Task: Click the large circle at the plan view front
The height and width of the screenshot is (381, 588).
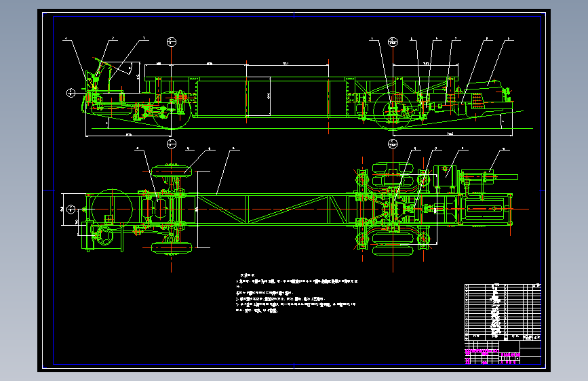Action: [x=112, y=209]
